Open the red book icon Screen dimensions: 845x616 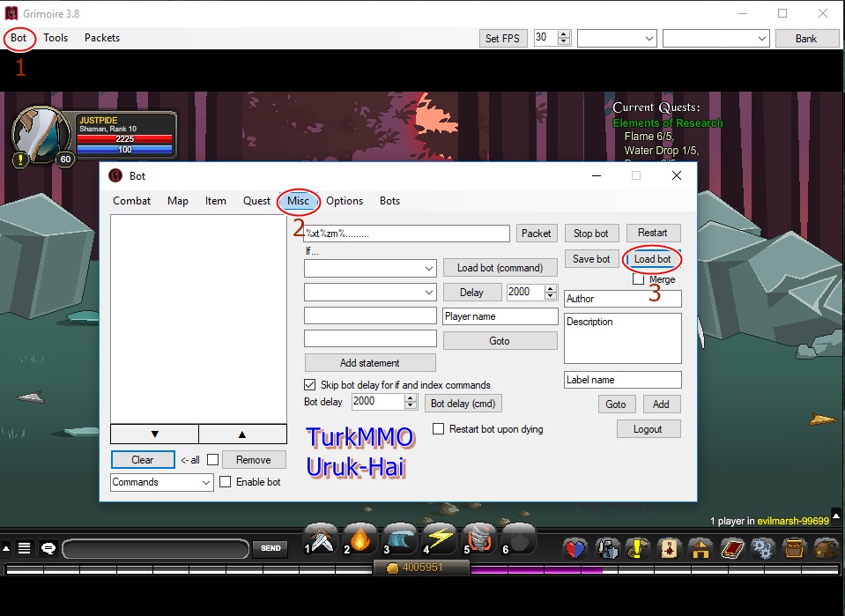pyautogui.click(x=732, y=549)
